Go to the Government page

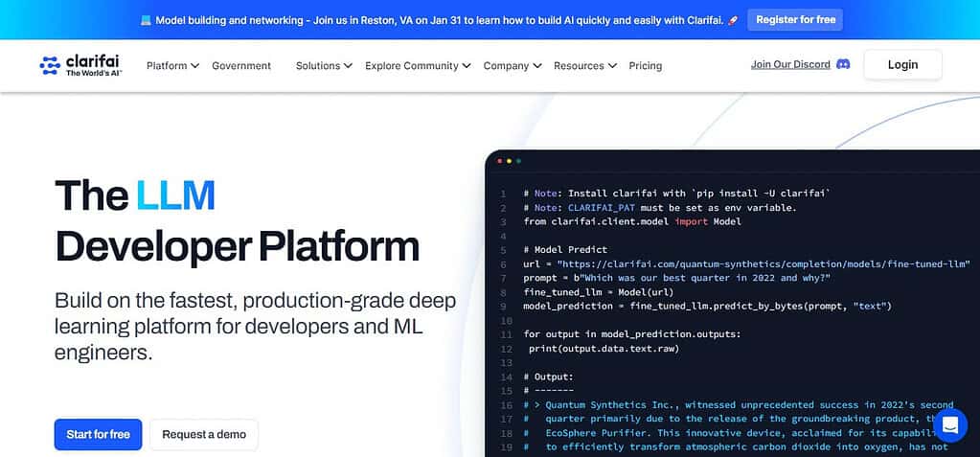[x=241, y=66]
